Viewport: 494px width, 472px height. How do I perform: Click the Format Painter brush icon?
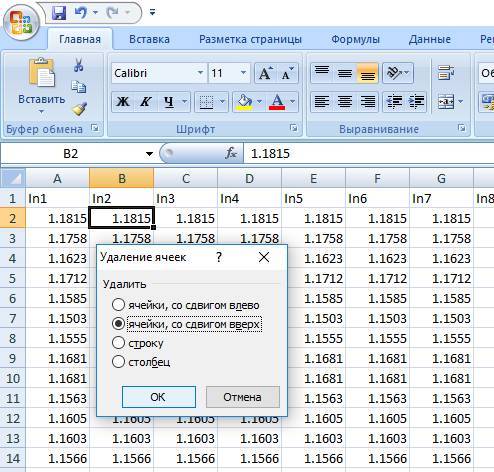(x=79, y=109)
